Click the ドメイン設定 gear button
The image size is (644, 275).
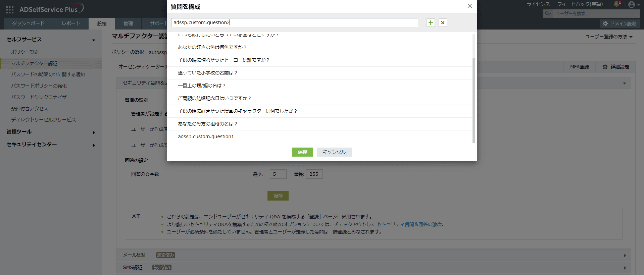[x=620, y=23]
